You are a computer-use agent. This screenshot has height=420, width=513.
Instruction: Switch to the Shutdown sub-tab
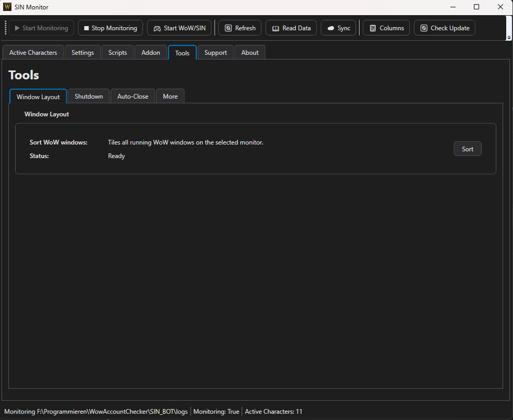[x=88, y=96]
